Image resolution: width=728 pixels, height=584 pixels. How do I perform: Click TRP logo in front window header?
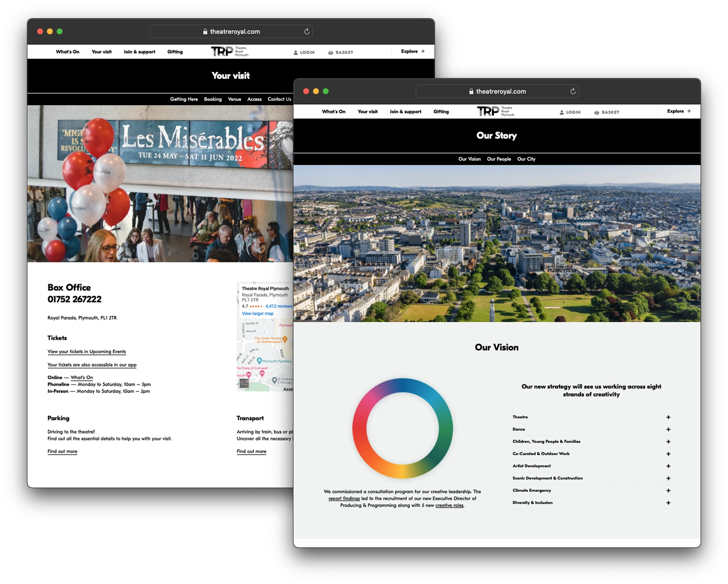coord(496,111)
